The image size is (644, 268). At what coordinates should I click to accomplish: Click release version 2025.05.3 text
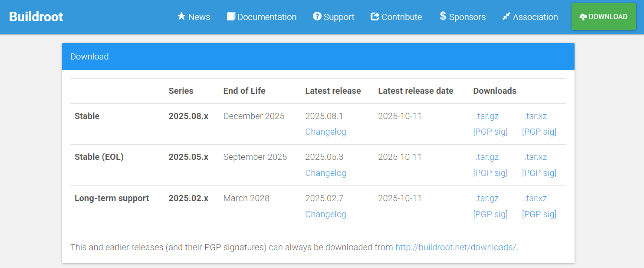coord(324,157)
